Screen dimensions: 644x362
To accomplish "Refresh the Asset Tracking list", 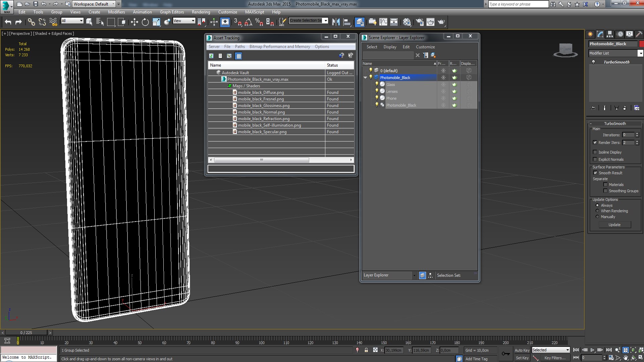I will [211, 56].
